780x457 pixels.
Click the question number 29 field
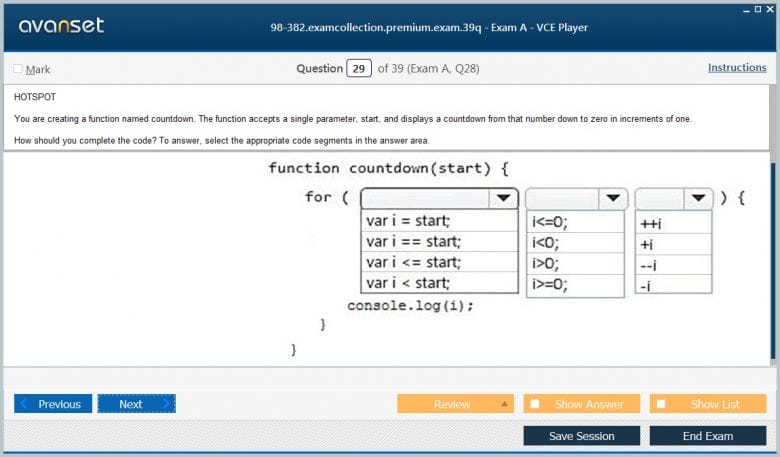coord(358,69)
